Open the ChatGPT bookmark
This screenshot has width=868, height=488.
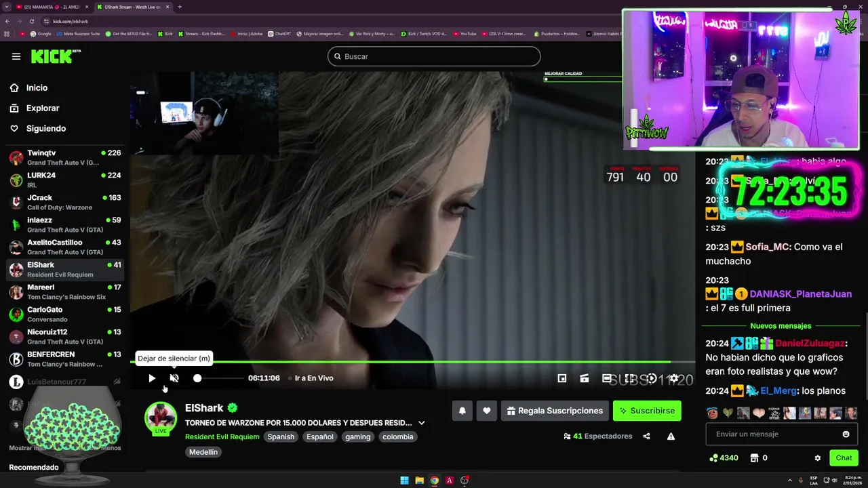279,34
